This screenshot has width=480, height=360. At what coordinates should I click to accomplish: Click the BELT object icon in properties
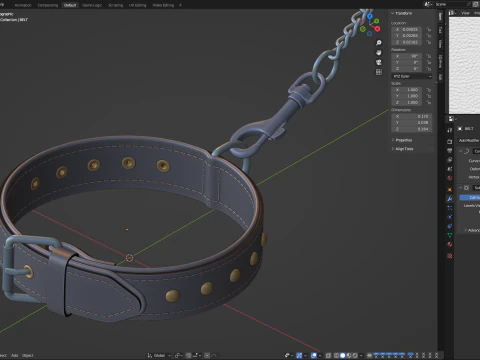click(x=460, y=129)
